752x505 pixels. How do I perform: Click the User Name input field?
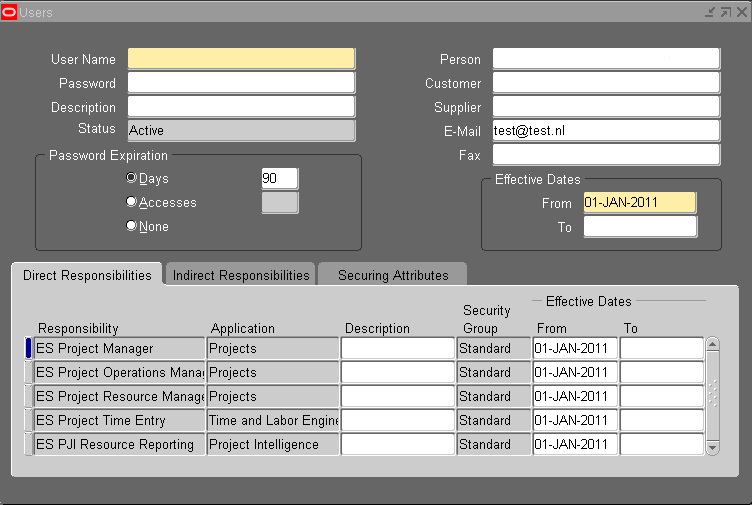point(241,59)
